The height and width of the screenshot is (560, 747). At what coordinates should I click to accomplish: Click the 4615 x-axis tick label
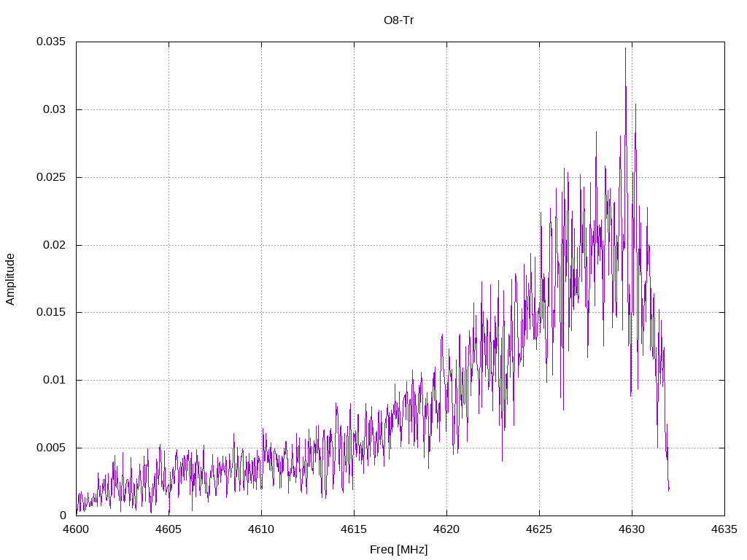pyautogui.click(x=354, y=529)
